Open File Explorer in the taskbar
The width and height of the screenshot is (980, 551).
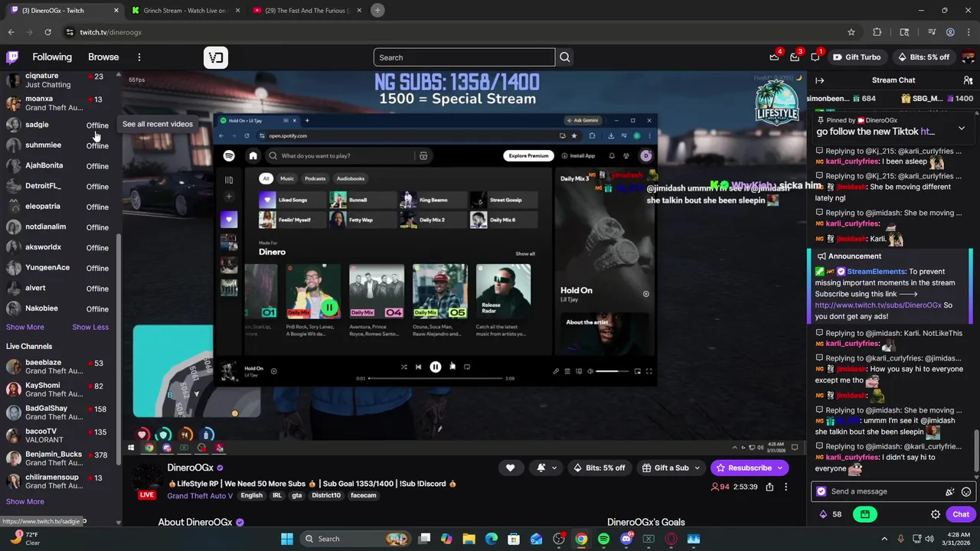point(469,539)
